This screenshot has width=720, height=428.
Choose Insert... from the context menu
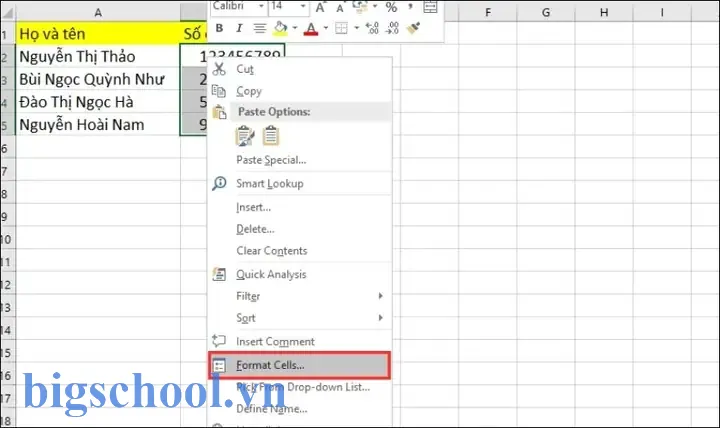pos(300,207)
